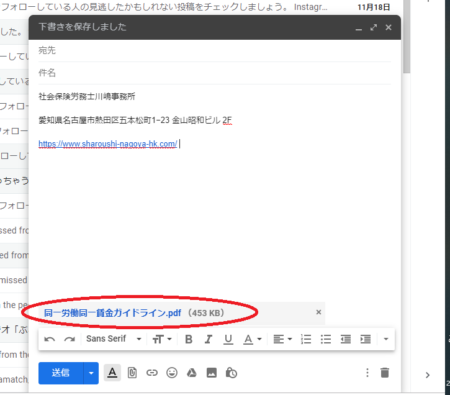Discard the draft with trash icon
The image size is (450, 395).
tap(385, 373)
